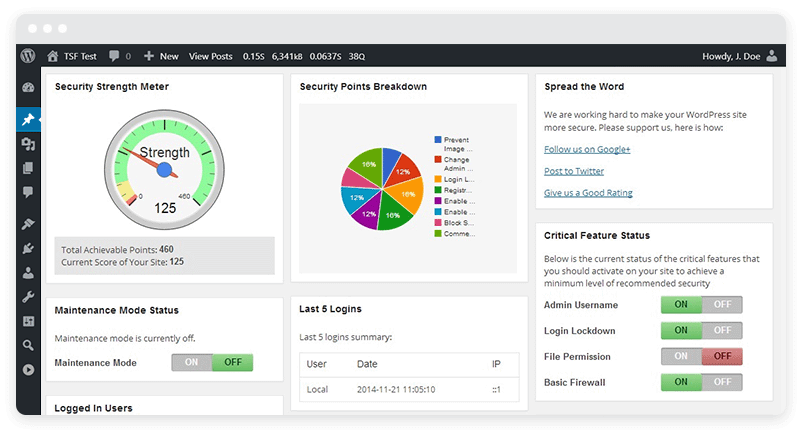
Task: Click the User column header
Action: pos(316,364)
